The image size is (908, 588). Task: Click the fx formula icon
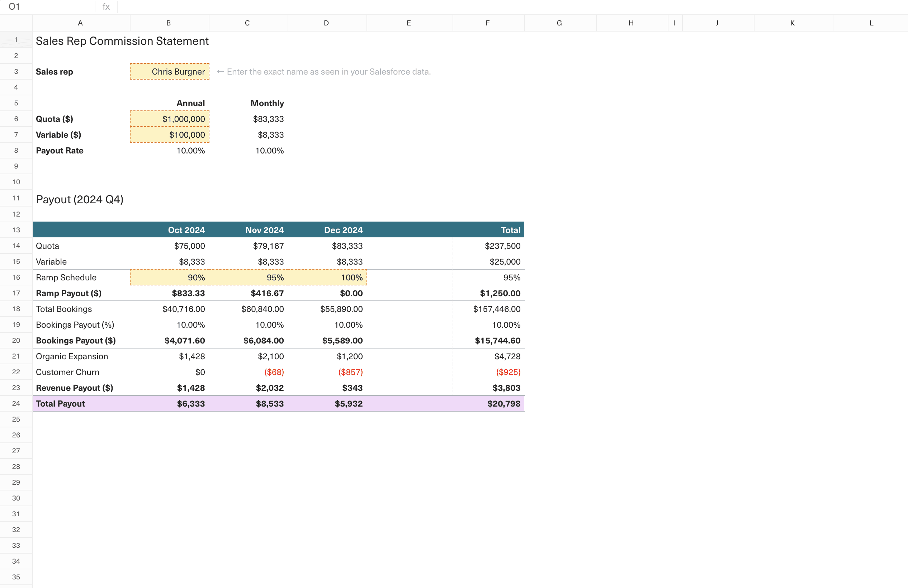(x=106, y=6)
